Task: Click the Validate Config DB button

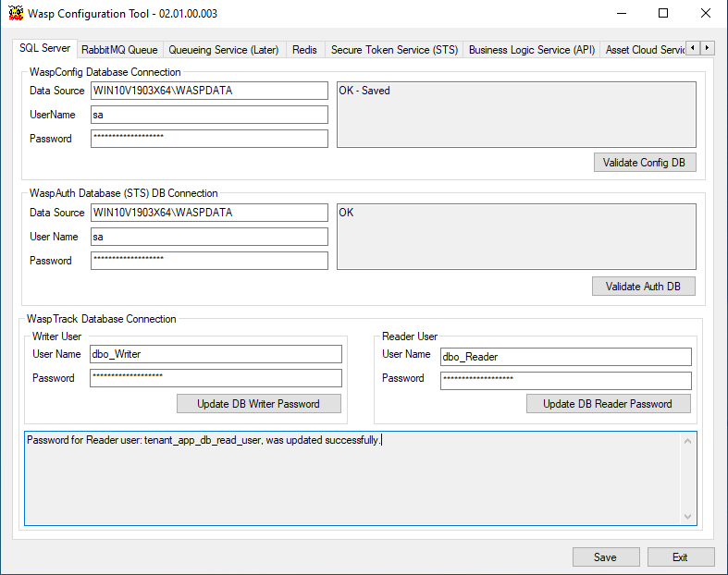Action: [645, 163]
